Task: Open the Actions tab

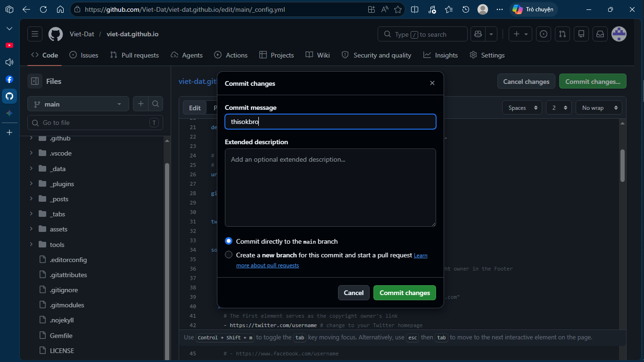Action: click(231, 55)
